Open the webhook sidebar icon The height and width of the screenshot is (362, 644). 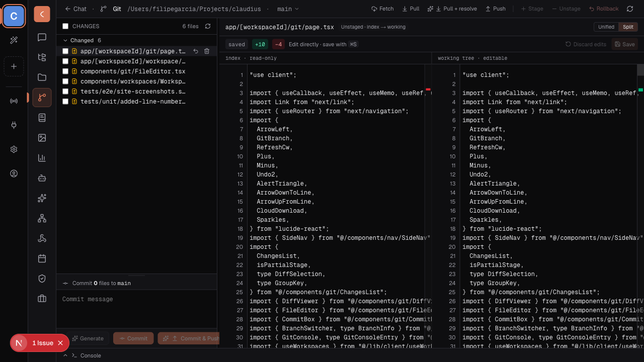click(x=42, y=238)
